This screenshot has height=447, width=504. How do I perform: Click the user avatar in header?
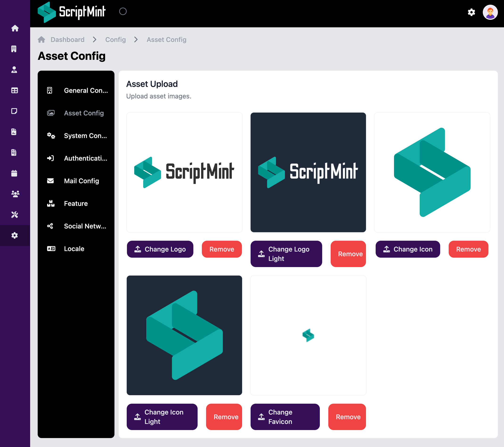[490, 12]
